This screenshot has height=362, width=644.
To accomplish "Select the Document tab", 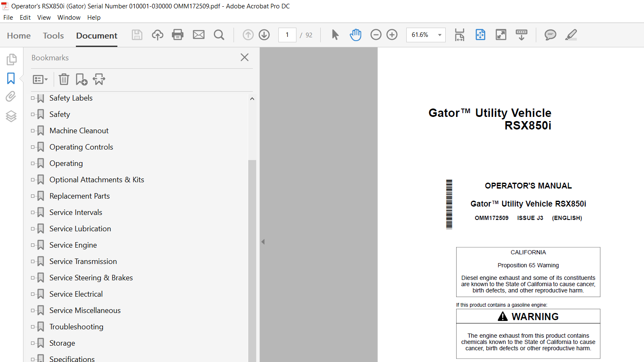I will click(x=97, y=36).
